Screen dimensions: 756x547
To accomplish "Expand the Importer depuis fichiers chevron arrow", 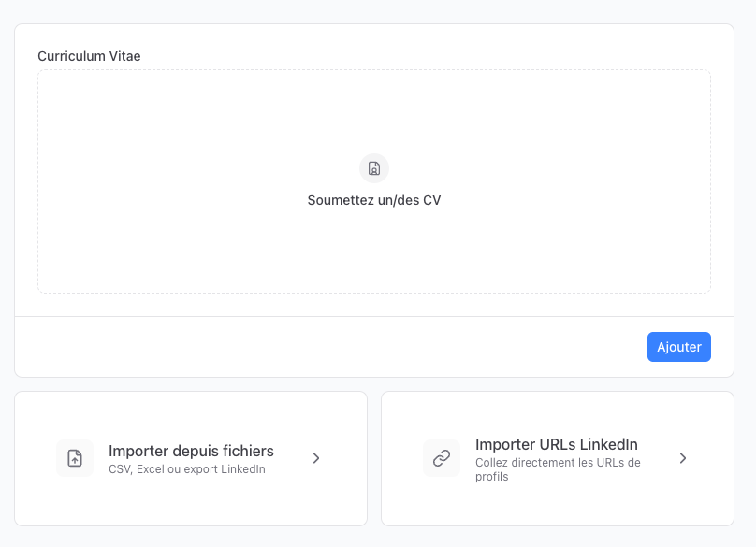I will [x=316, y=458].
